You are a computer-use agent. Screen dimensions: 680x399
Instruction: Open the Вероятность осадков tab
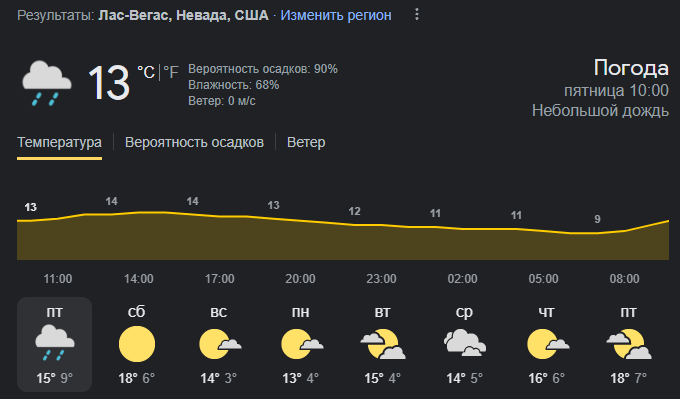click(194, 142)
